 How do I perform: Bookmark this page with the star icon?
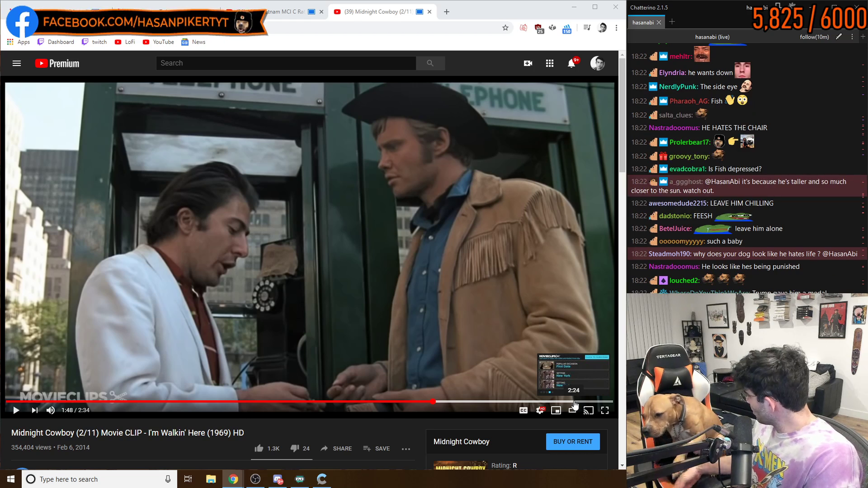tap(506, 28)
